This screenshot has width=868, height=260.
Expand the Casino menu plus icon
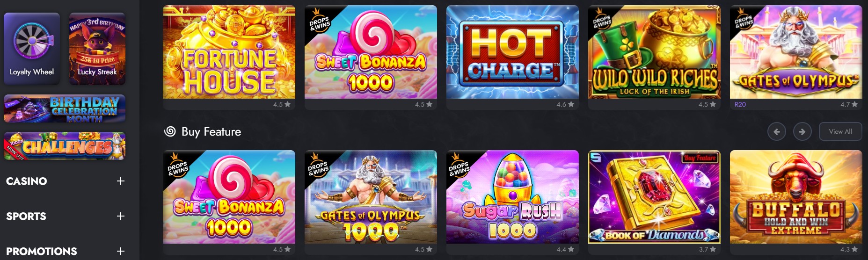click(121, 181)
